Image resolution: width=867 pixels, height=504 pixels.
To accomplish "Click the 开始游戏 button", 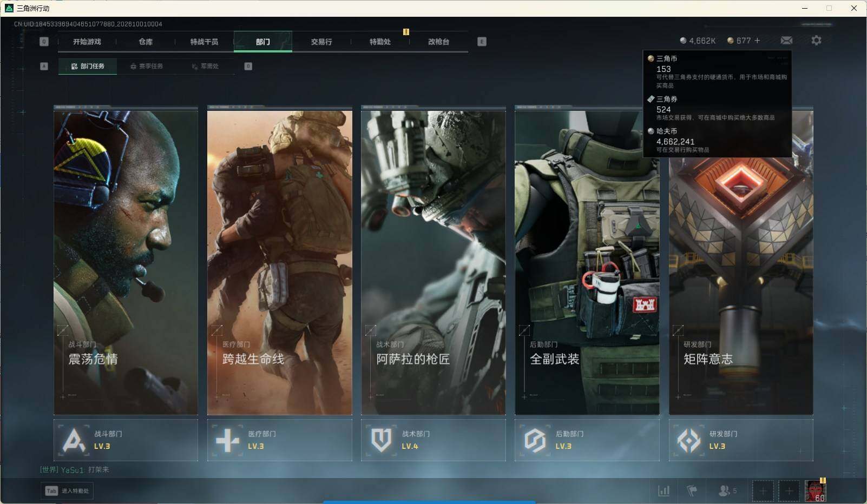I will click(87, 42).
